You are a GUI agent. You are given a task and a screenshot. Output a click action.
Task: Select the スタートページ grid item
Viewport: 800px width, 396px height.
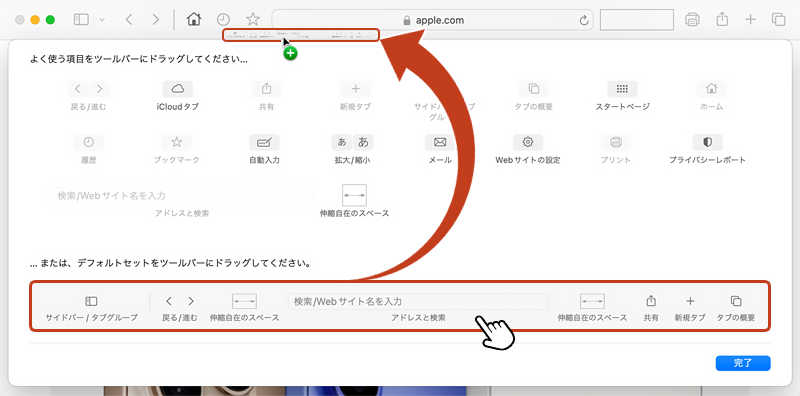(x=622, y=96)
